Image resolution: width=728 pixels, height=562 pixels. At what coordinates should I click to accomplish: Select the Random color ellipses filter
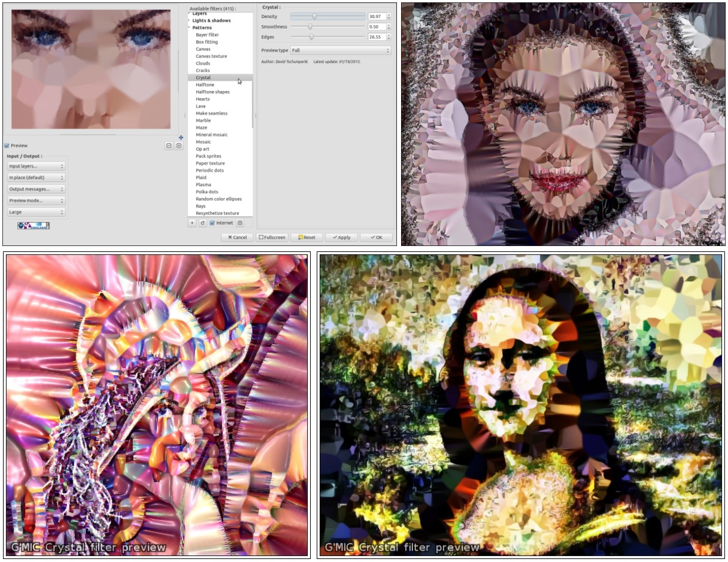tap(219, 199)
